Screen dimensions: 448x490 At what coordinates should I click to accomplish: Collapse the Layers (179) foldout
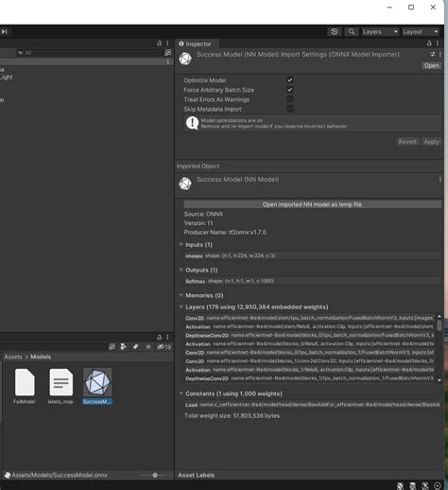pyautogui.click(x=181, y=306)
